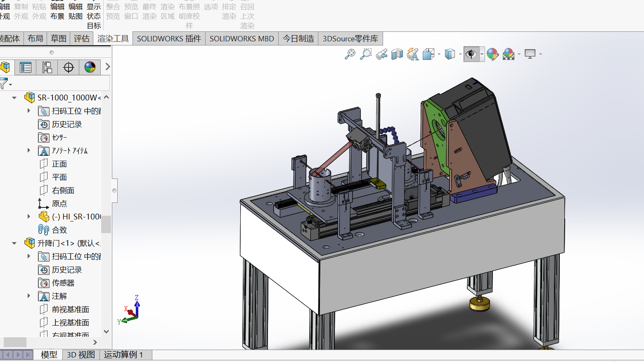Click the feature tree scroll-down arrow
This screenshot has height=362, width=644.
[x=106, y=331]
